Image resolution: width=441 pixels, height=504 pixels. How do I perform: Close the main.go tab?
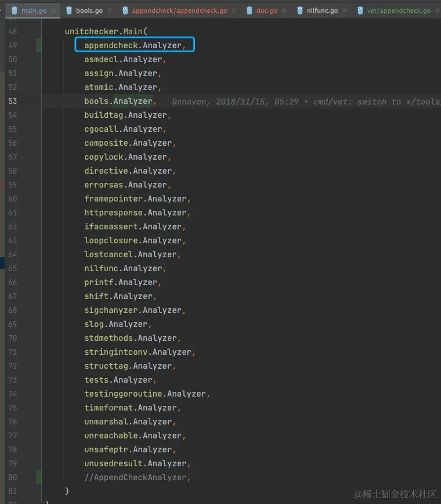pyautogui.click(x=53, y=10)
